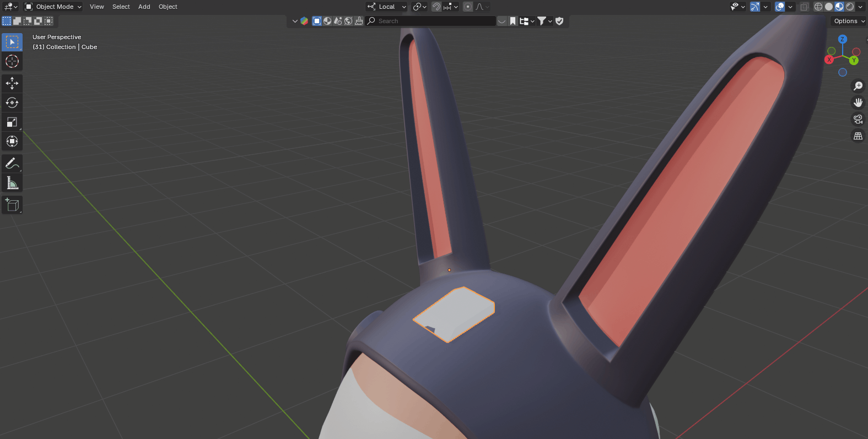Open the viewport shading options dropdown
This screenshot has height=439, width=868.
[860, 7]
